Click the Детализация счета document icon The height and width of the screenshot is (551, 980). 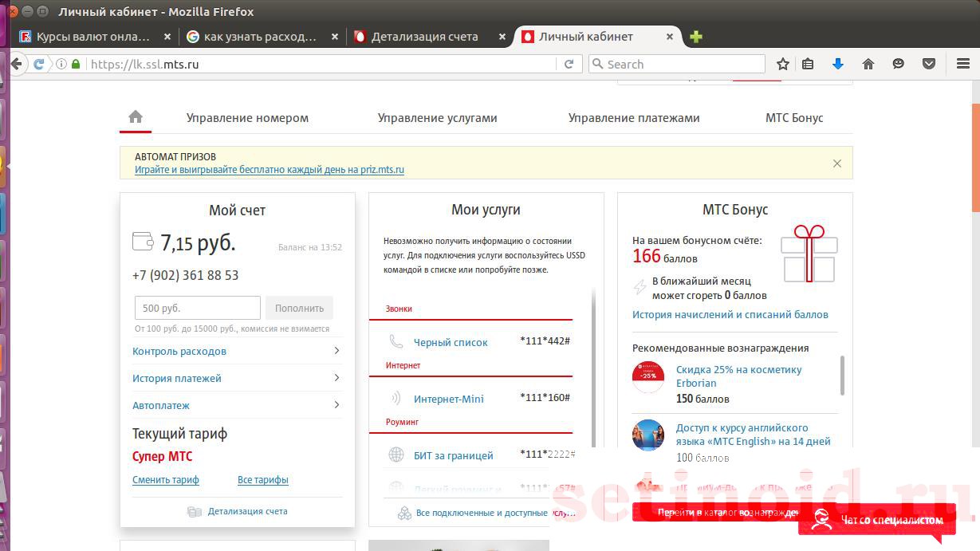(x=195, y=511)
